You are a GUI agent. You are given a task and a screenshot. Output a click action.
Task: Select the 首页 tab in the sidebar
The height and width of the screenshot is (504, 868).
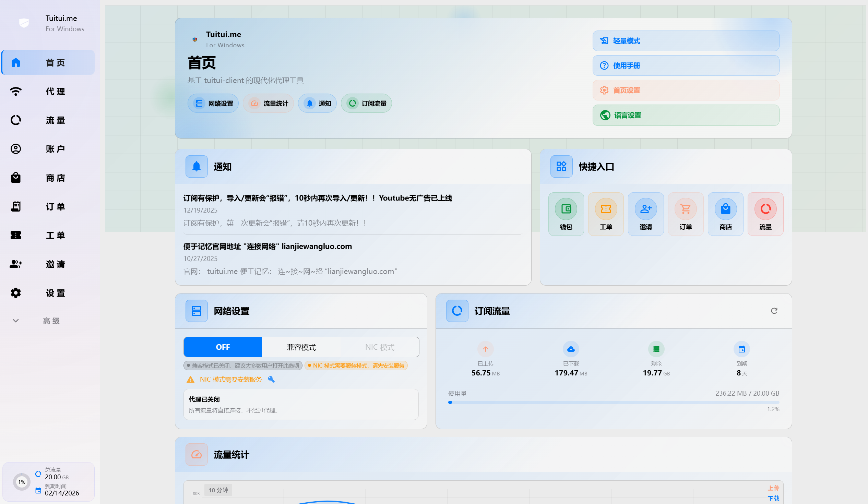click(48, 62)
